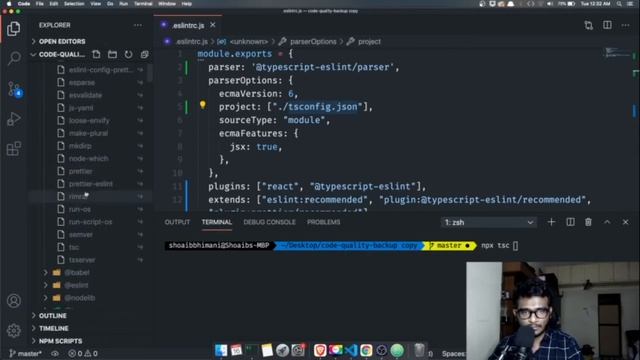Switch to the PROBLEMS panel tab

click(323, 222)
